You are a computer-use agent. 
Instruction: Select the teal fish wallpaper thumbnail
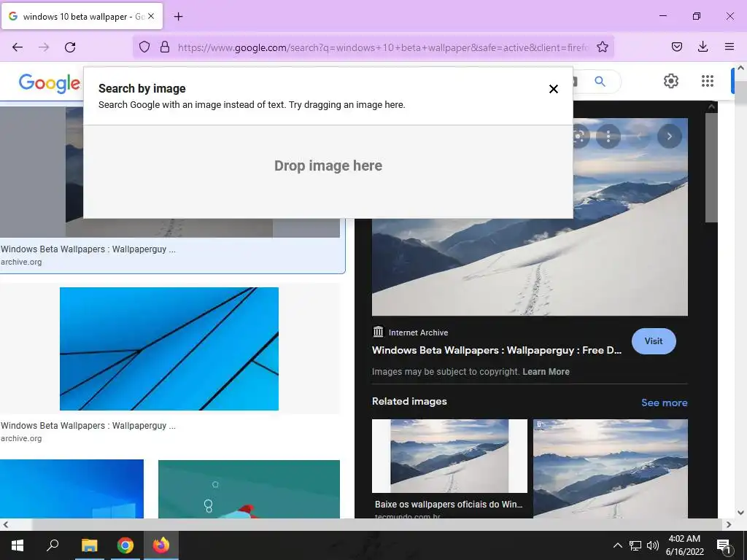[x=249, y=489]
